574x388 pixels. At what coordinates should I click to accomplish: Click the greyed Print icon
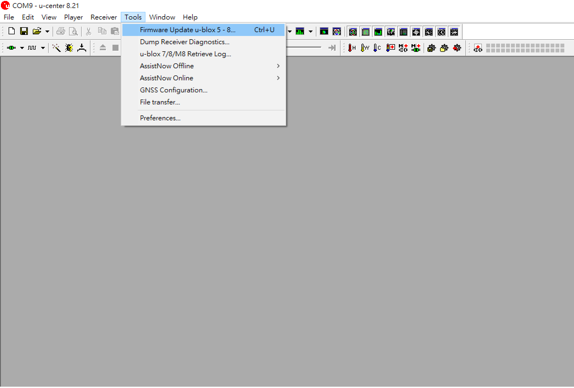[60, 31]
